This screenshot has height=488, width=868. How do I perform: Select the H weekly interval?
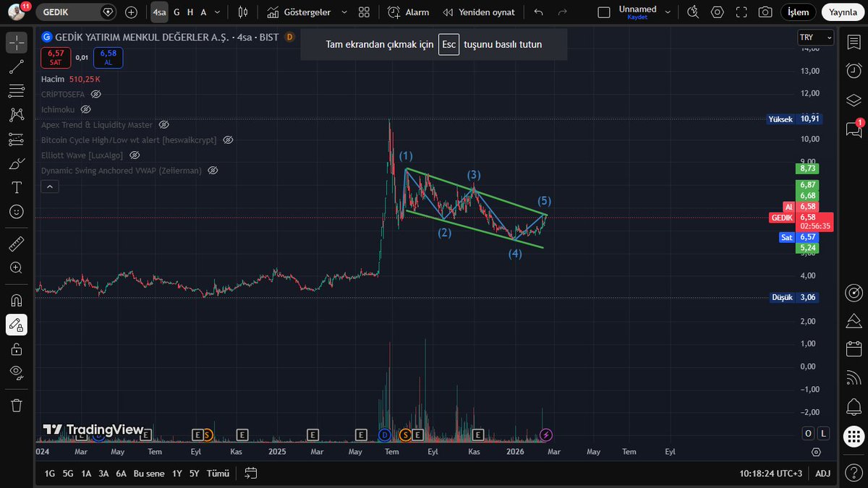click(x=190, y=12)
